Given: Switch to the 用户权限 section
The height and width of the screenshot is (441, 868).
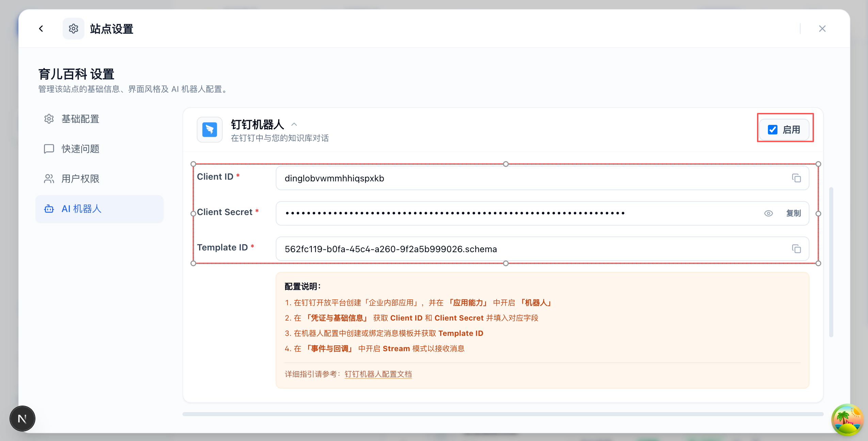Looking at the screenshot, I should (x=80, y=179).
